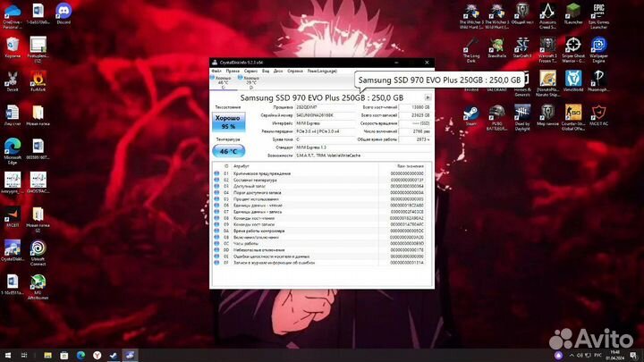
Task: Open the CrystalDiskInfo desktop shortcut
Action: point(13,251)
